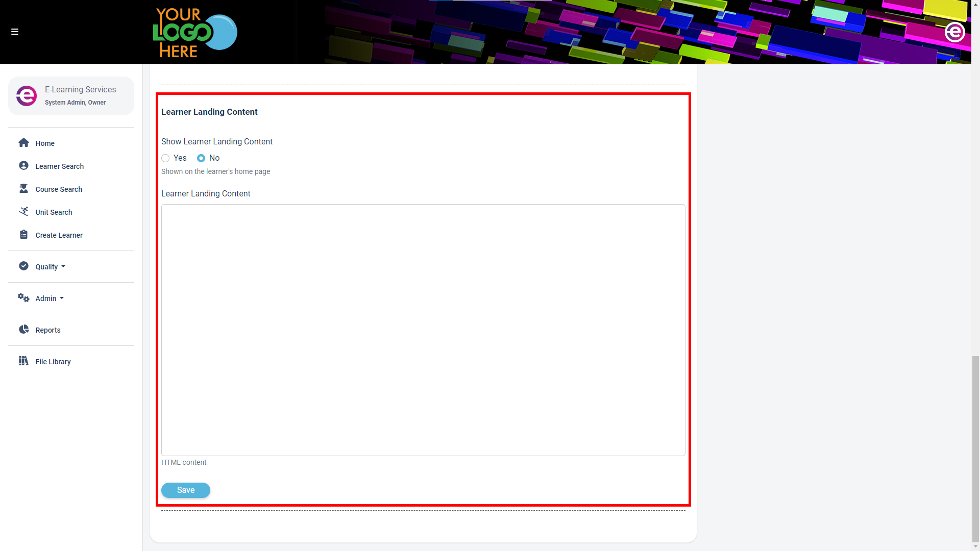Click 'Shown on the learner's home page' hint
980x551 pixels.
click(215, 172)
